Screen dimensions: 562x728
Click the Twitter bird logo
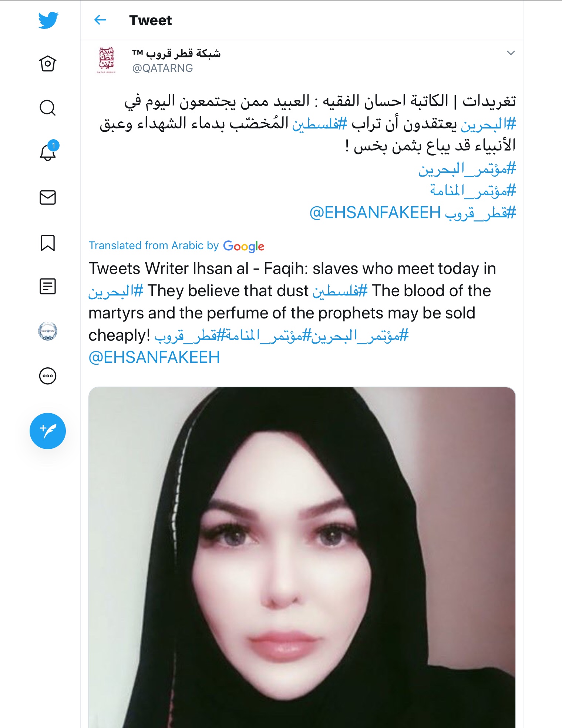[48, 20]
